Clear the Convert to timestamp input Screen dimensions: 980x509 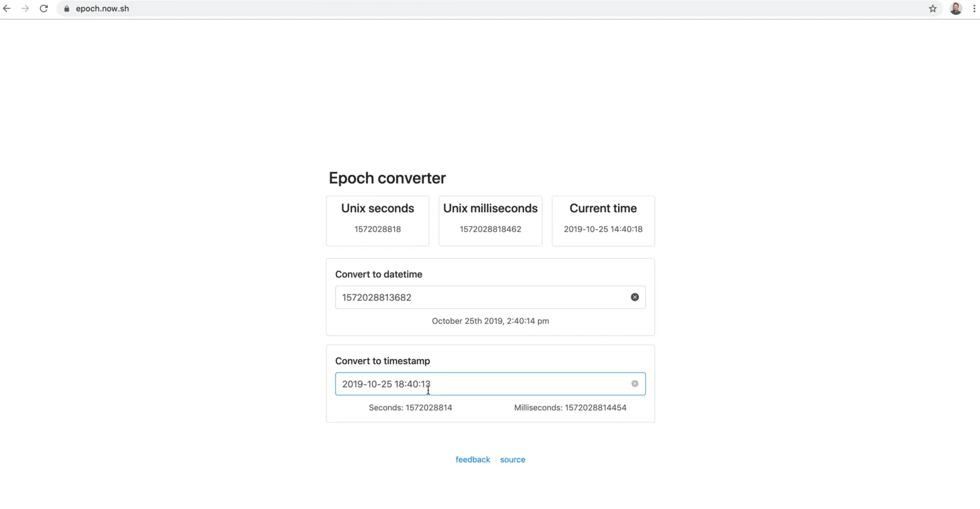pyautogui.click(x=634, y=384)
